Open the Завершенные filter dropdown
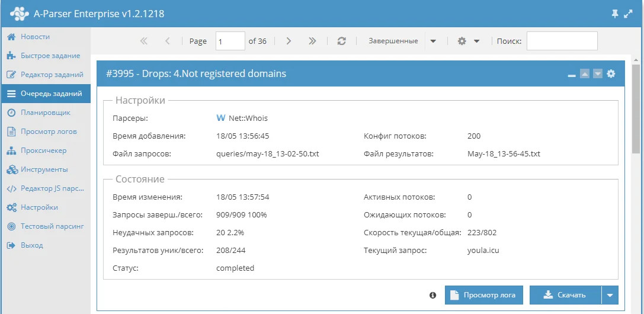 (x=433, y=41)
